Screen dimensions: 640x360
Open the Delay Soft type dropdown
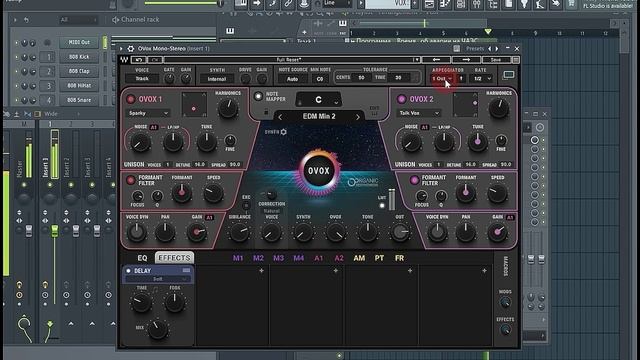(x=158, y=279)
